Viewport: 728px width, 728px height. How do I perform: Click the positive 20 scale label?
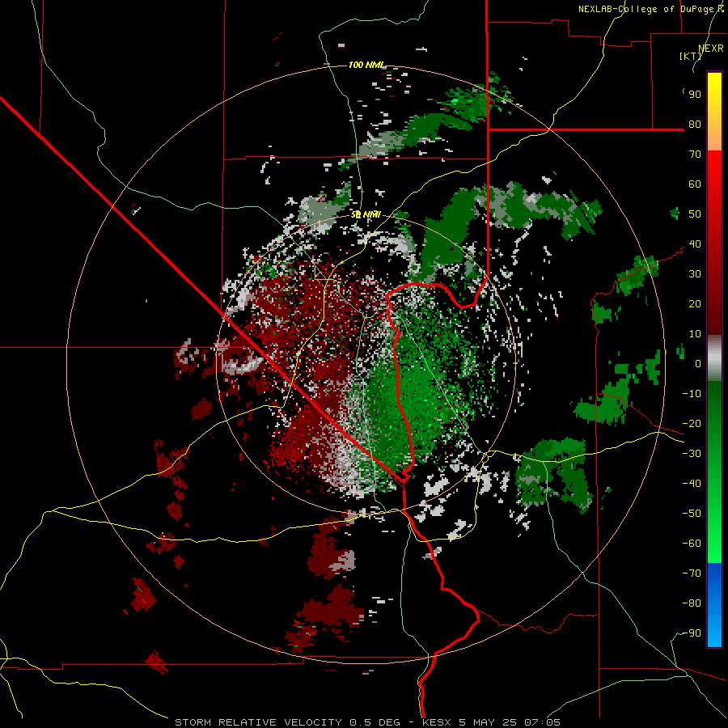click(695, 304)
